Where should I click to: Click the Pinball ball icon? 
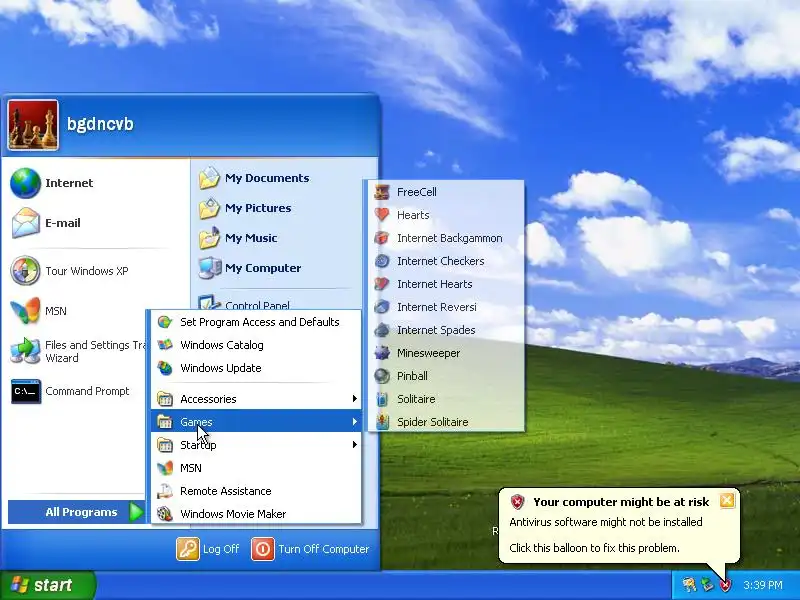pos(382,376)
